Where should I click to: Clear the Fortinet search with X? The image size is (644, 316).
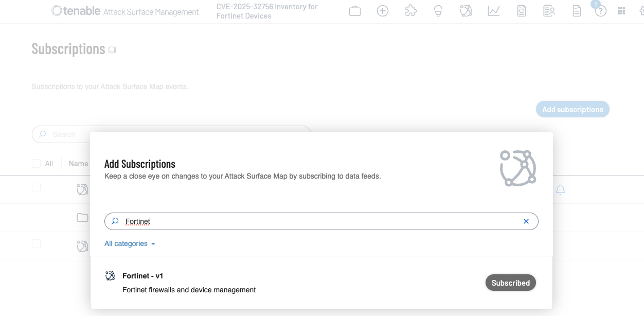pyautogui.click(x=526, y=221)
